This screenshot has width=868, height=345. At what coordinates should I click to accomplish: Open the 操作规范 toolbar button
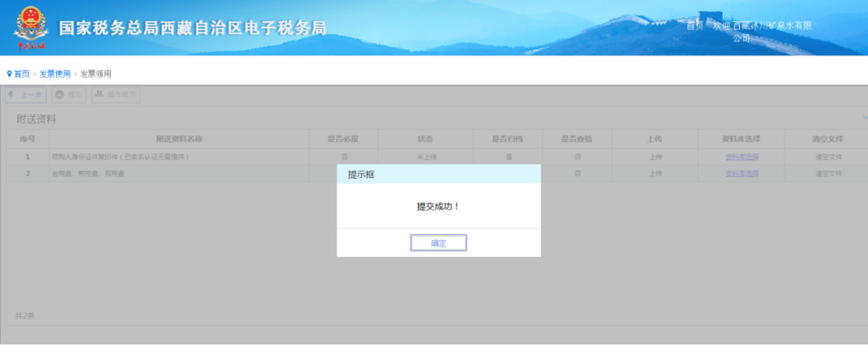(x=115, y=95)
